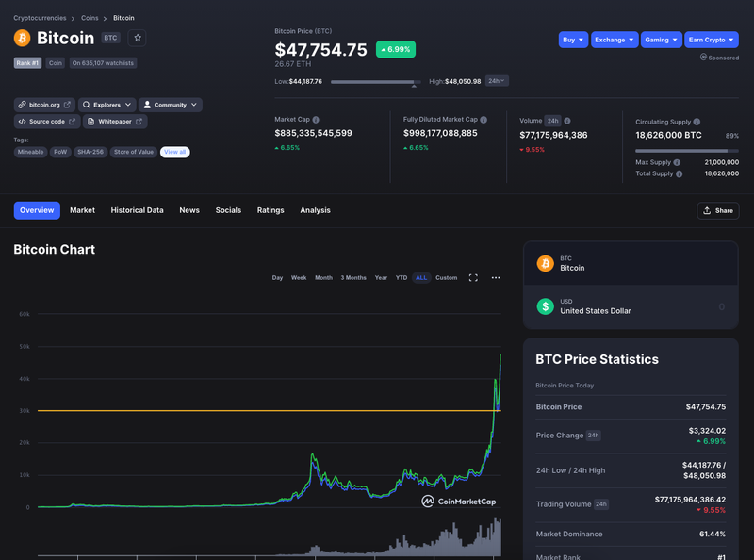Image resolution: width=754 pixels, height=560 pixels.
Task: Click the low-high price range slider
Action: click(x=375, y=82)
